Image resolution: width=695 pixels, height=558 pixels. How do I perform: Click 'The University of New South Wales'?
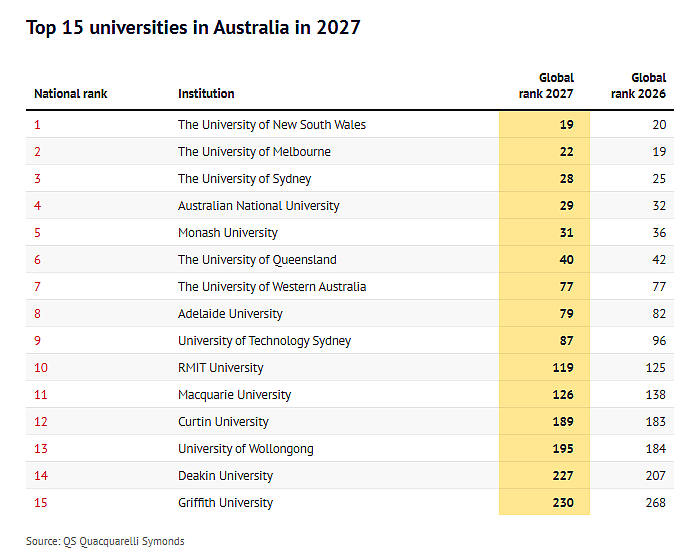pos(272,125)
